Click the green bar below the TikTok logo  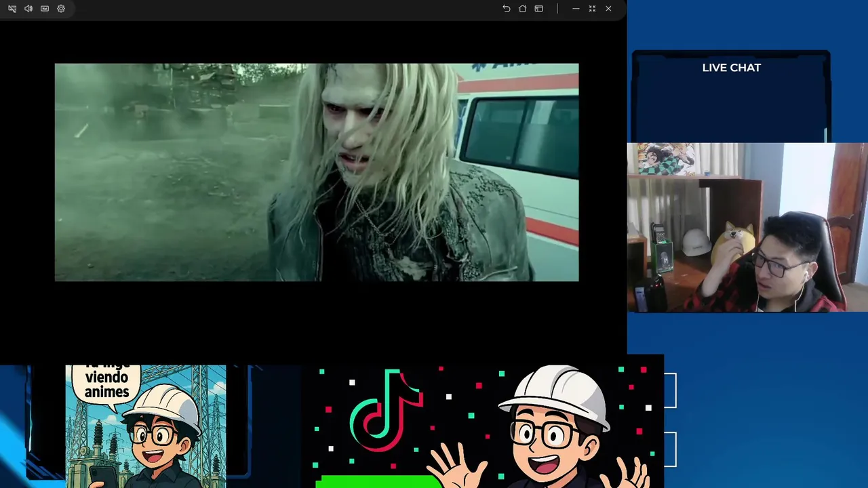point(380,481)
